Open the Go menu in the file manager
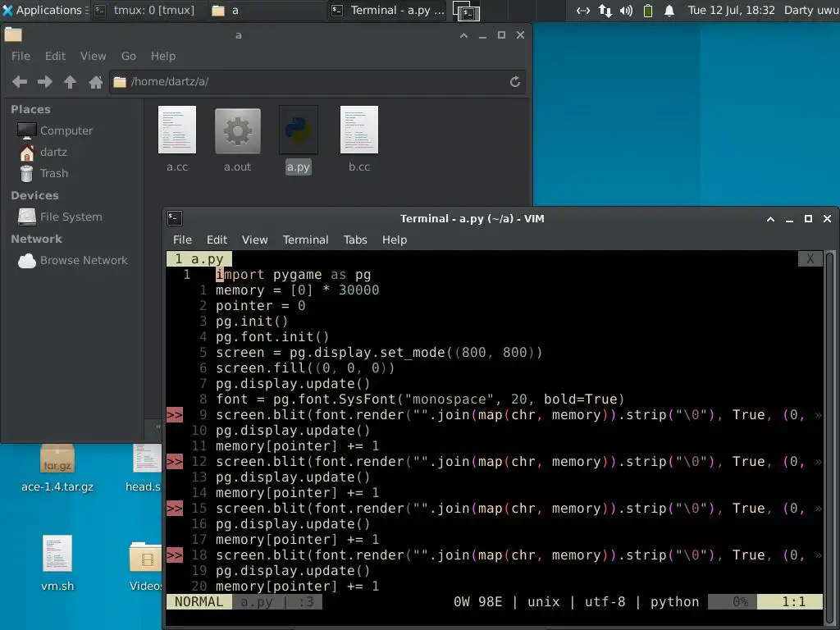 (x=129, y=56)
